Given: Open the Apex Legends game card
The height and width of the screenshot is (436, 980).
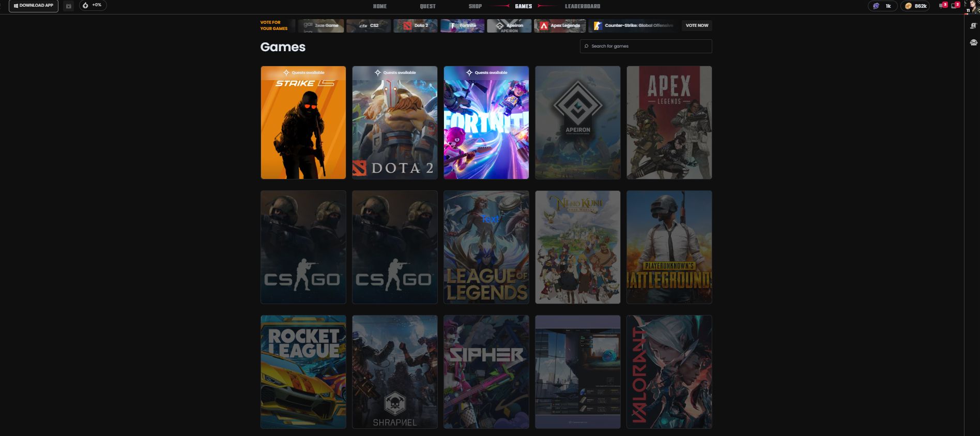Looking at the screenshot, I should point(669,123).
